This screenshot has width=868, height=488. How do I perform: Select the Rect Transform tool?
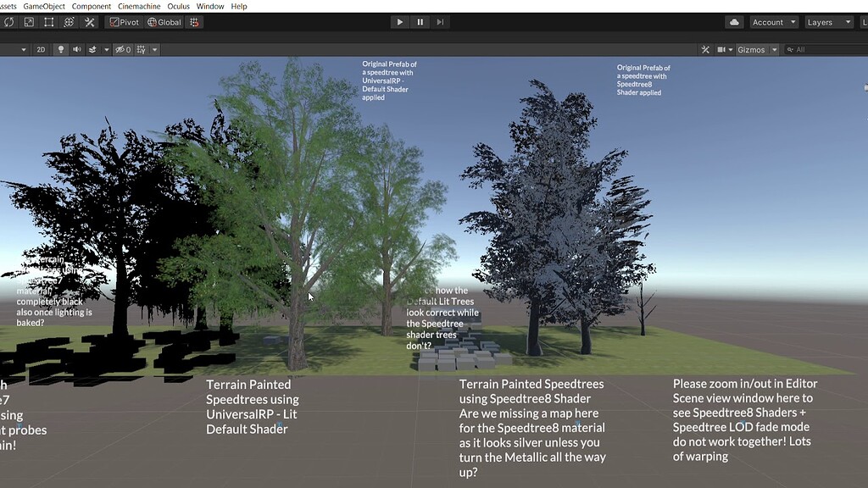click(x=48, y=22)
